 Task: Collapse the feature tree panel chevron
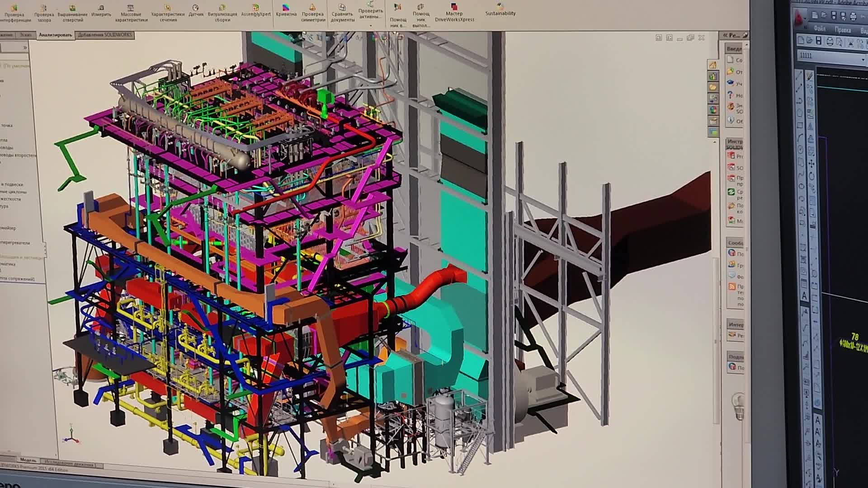tap(25, 47)
